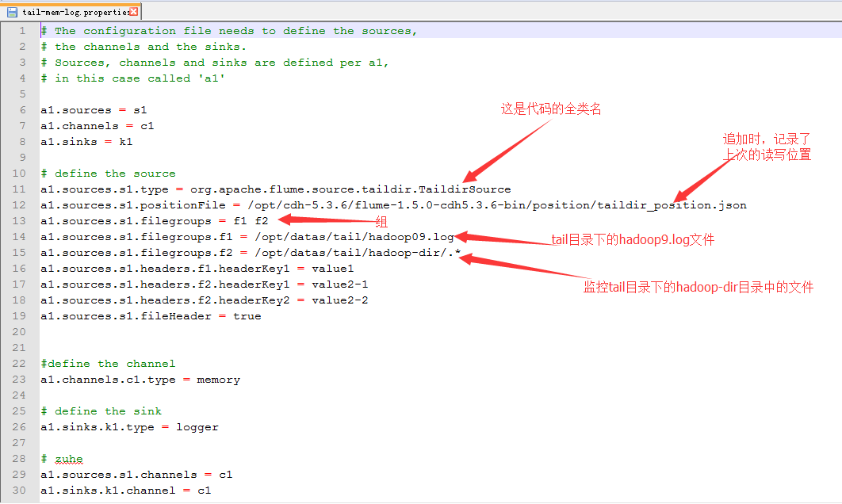Click the 'fileHeader = true' line
Image resolution: width=842 pixels, height=504 pixels.
pyautogui.click(x=151, y=316)
